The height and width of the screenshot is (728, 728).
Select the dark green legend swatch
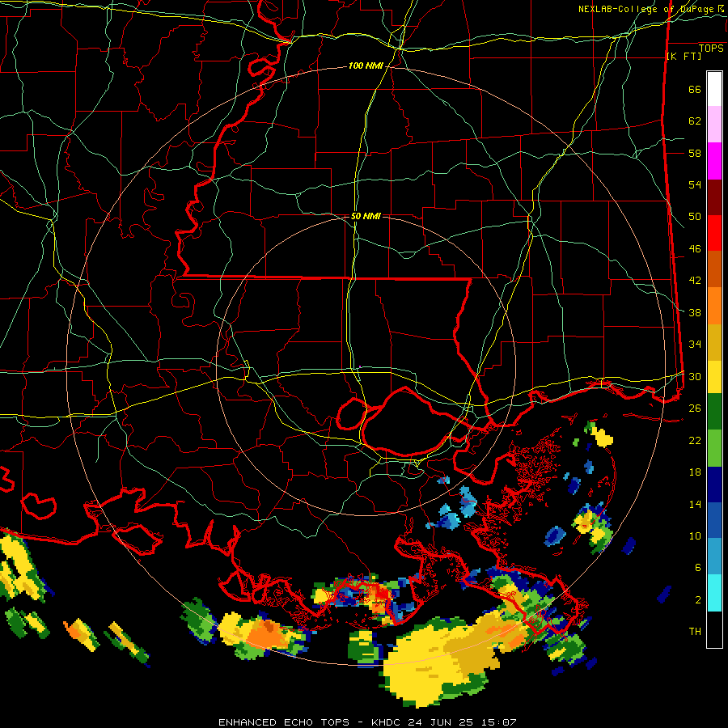point(714,412)
